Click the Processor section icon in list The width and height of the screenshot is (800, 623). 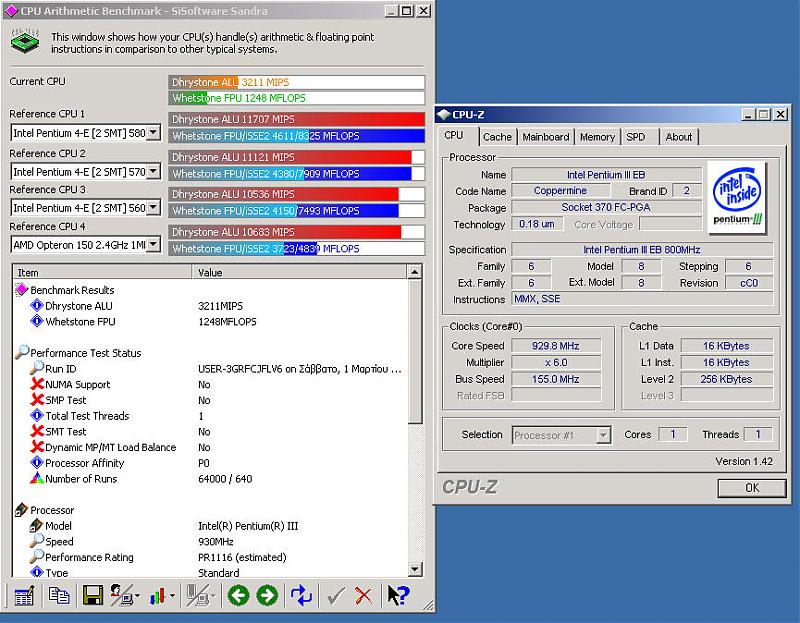(21, 510)
